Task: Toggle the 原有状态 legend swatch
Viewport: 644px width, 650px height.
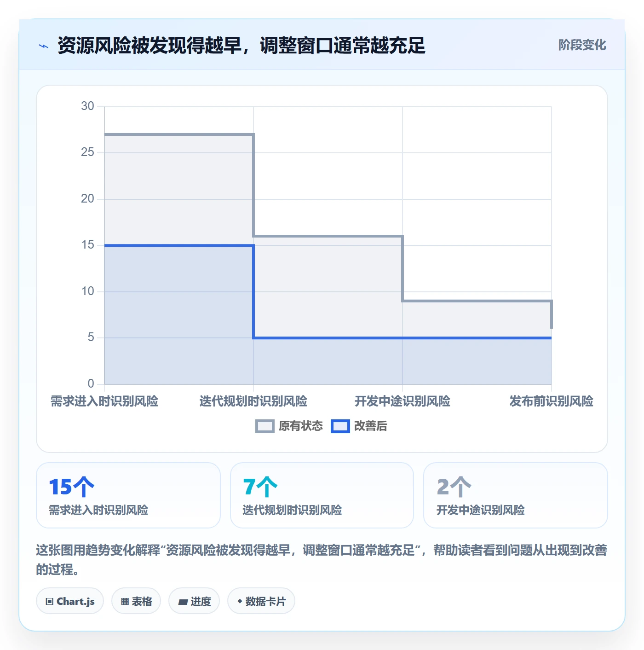Action: [264, 426]
